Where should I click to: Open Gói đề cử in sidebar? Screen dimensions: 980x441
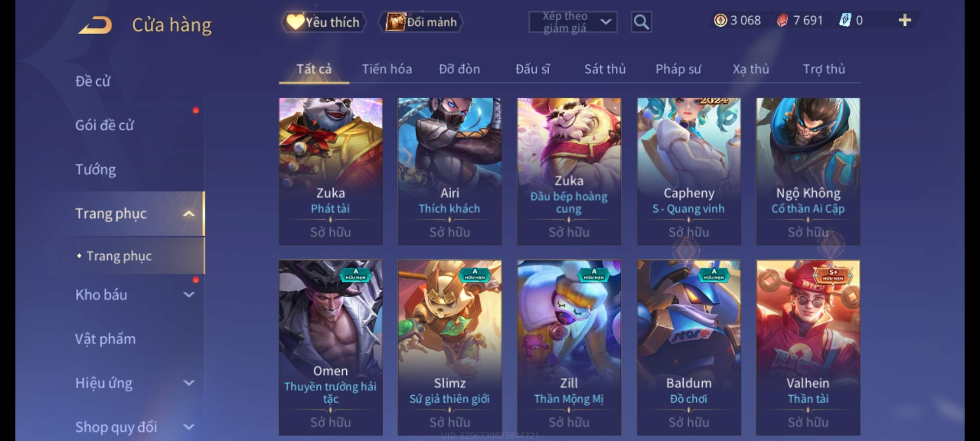[105, 125]
